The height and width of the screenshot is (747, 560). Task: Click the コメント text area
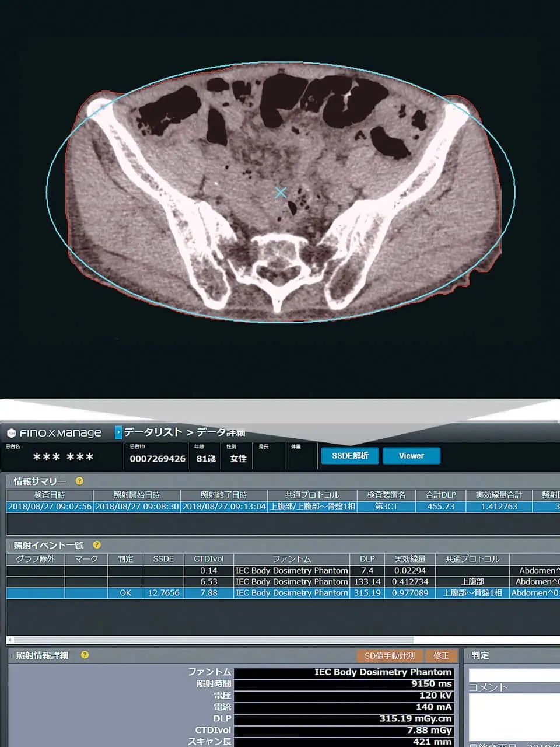(x=513, y=715)
